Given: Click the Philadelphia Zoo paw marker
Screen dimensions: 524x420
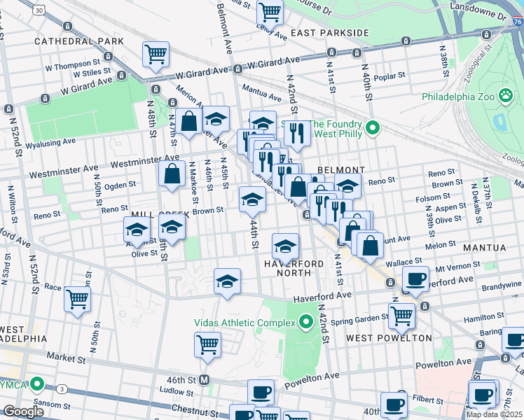Looking at the screenshot, I should pyautogui.click(x=506, y=95).
